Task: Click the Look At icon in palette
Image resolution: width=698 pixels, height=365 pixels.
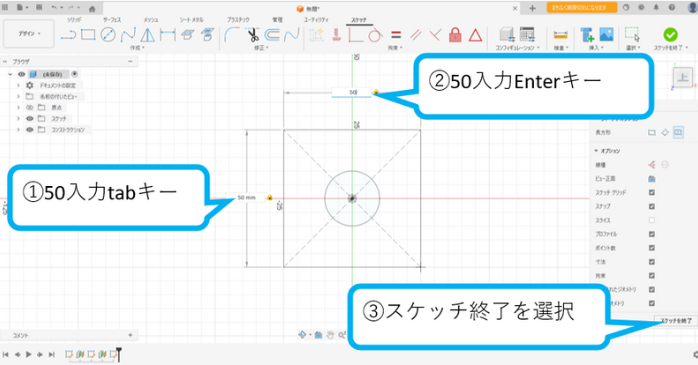Action: pos(652,178)
